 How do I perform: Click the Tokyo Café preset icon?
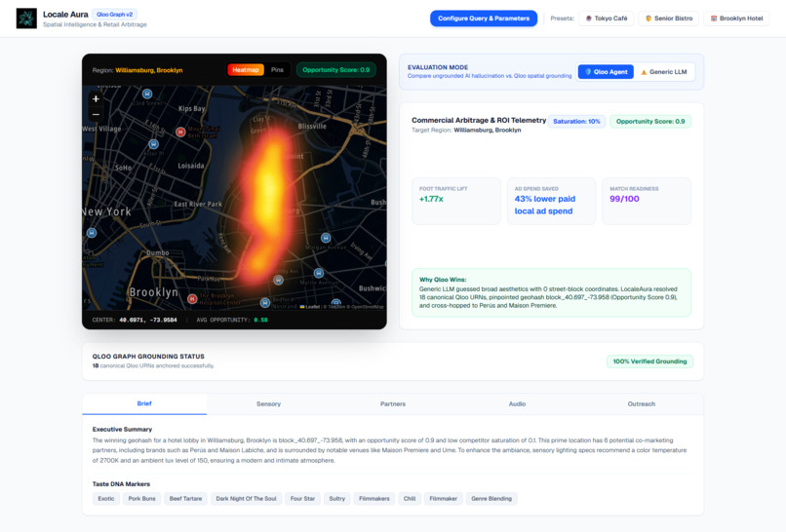point(588,19)
